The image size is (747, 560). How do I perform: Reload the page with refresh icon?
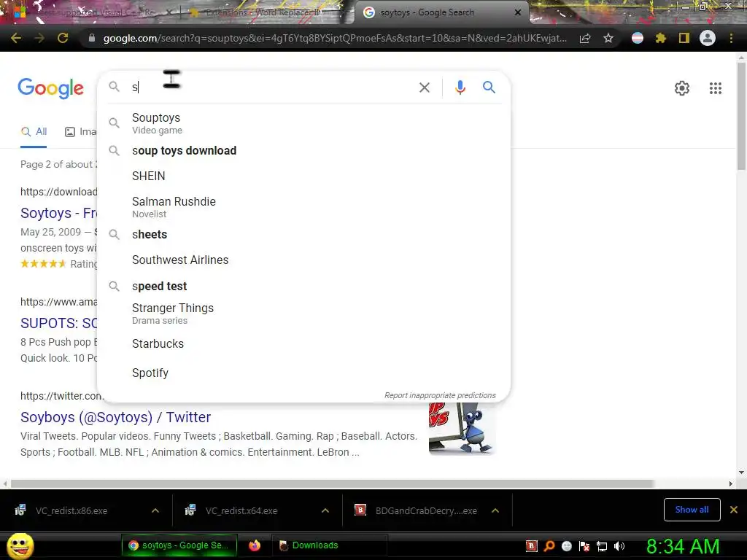tap(63, 38)
